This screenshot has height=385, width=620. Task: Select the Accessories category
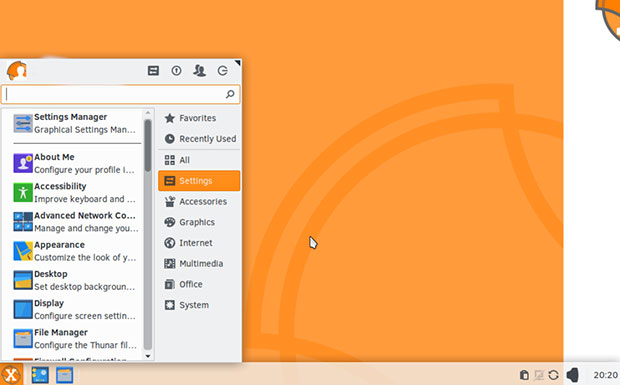[x=199, y=202]
